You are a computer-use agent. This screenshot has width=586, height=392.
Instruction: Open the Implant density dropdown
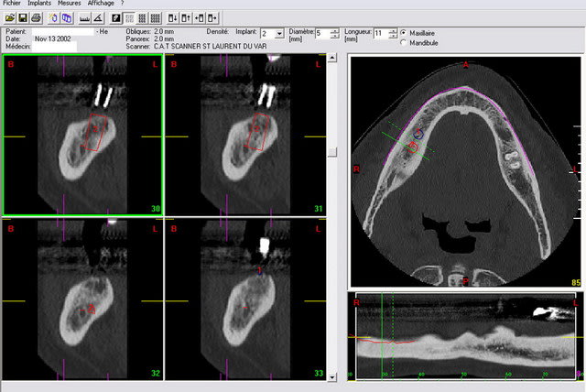[278, 33]
